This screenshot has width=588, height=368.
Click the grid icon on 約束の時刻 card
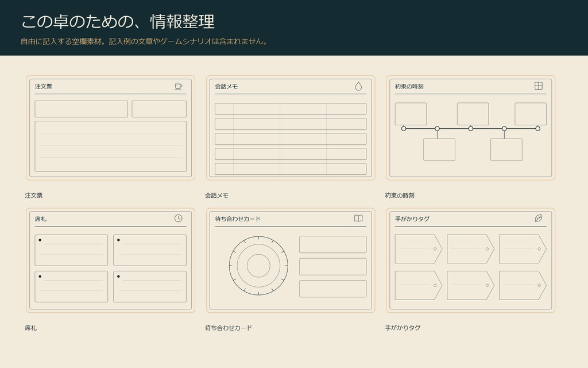tap(539, 86)
